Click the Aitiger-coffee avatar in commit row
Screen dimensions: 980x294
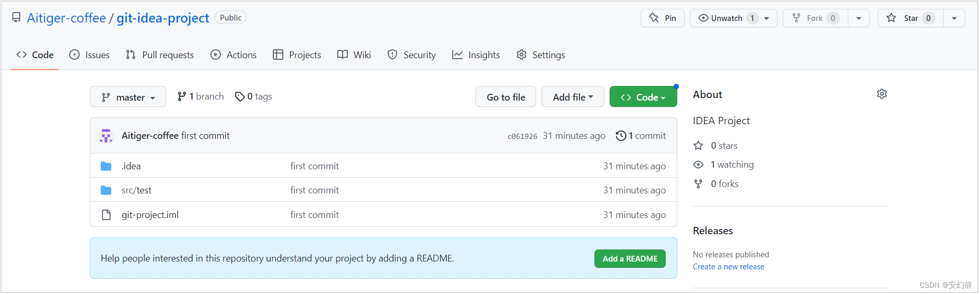[x=106, y=136]
